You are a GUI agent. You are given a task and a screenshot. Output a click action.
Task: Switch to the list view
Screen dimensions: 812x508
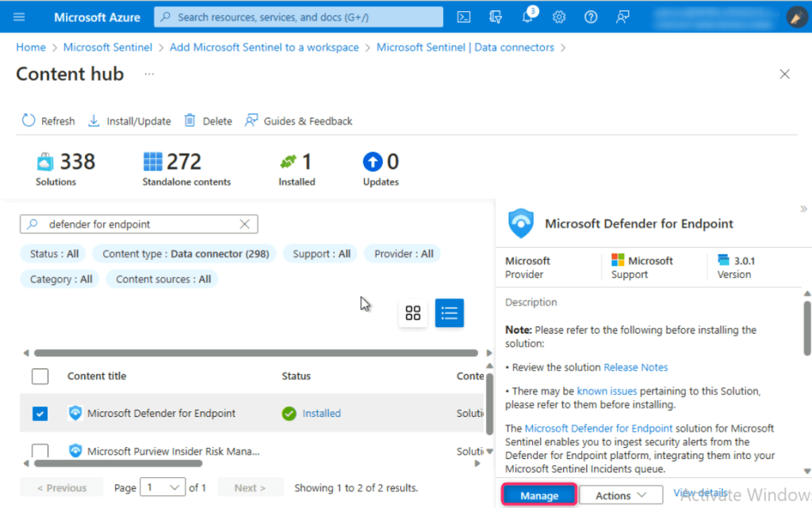click(x=449, y=313)
